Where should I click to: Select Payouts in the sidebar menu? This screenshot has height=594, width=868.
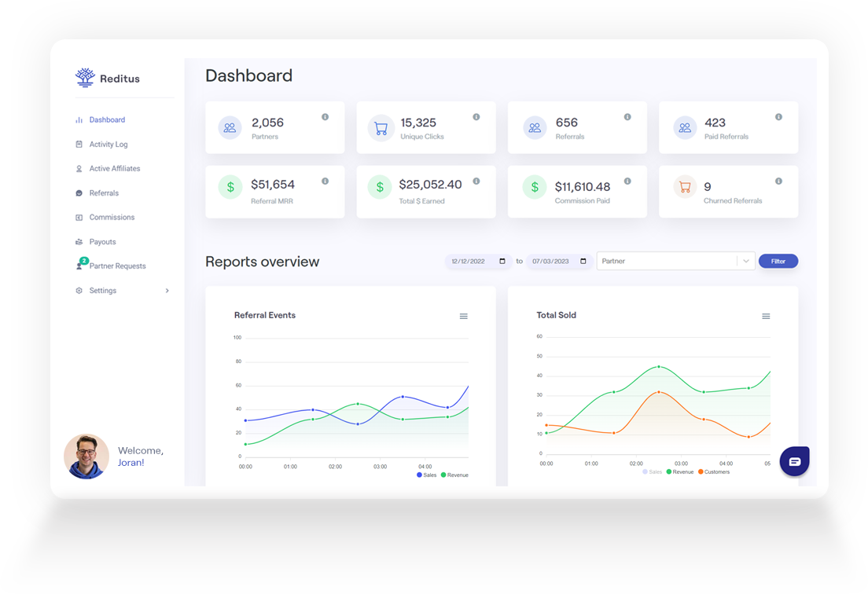103,241
